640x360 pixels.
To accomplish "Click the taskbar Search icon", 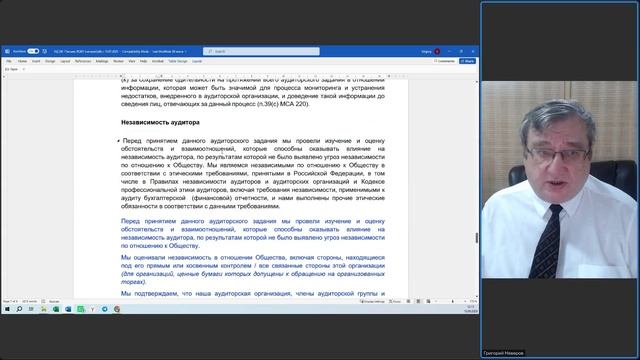I will (x=19, y=309).
